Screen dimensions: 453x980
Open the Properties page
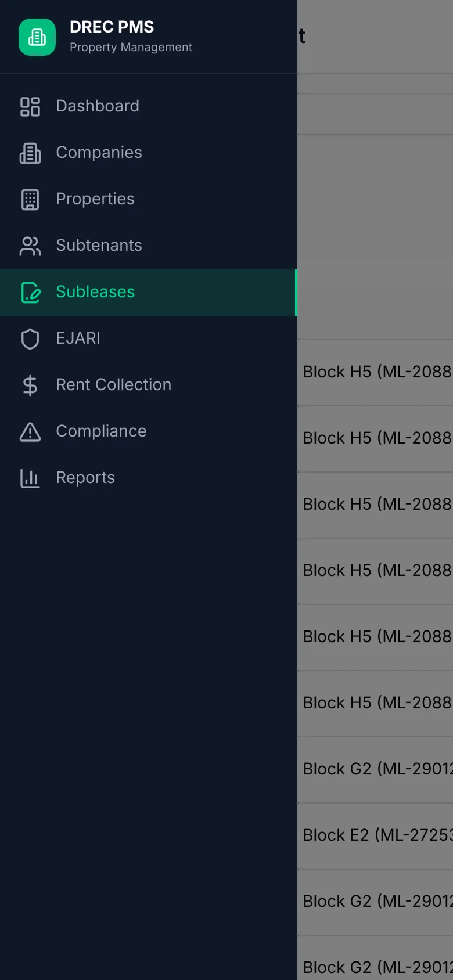tap(149, 199)
